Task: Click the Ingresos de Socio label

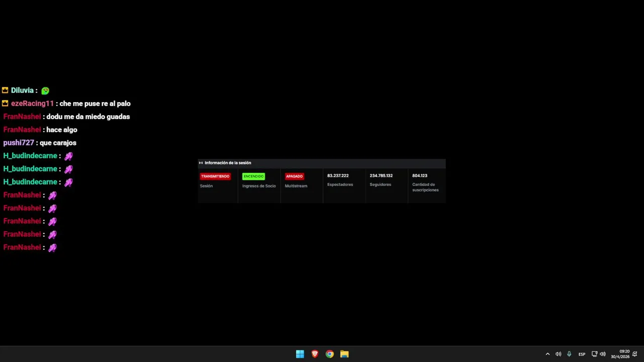Action: pos(259,186)
